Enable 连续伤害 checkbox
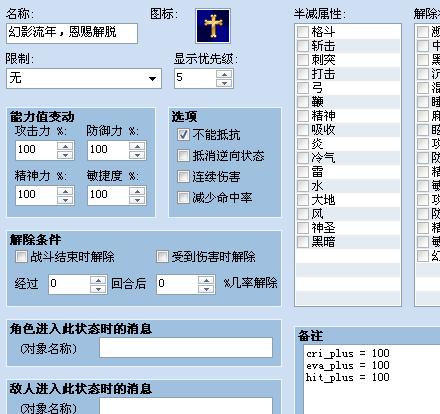 click(183, 177)
